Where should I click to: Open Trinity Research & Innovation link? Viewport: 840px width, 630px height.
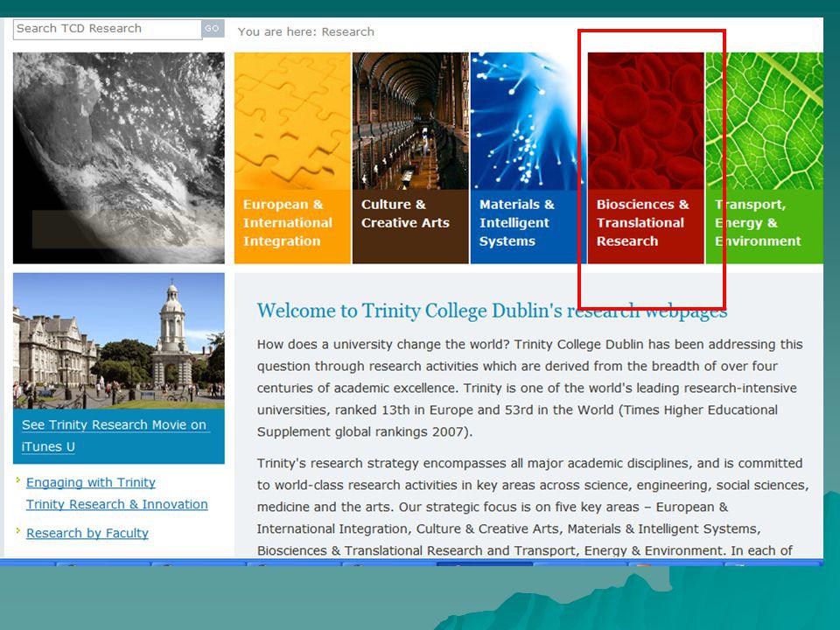116,505
